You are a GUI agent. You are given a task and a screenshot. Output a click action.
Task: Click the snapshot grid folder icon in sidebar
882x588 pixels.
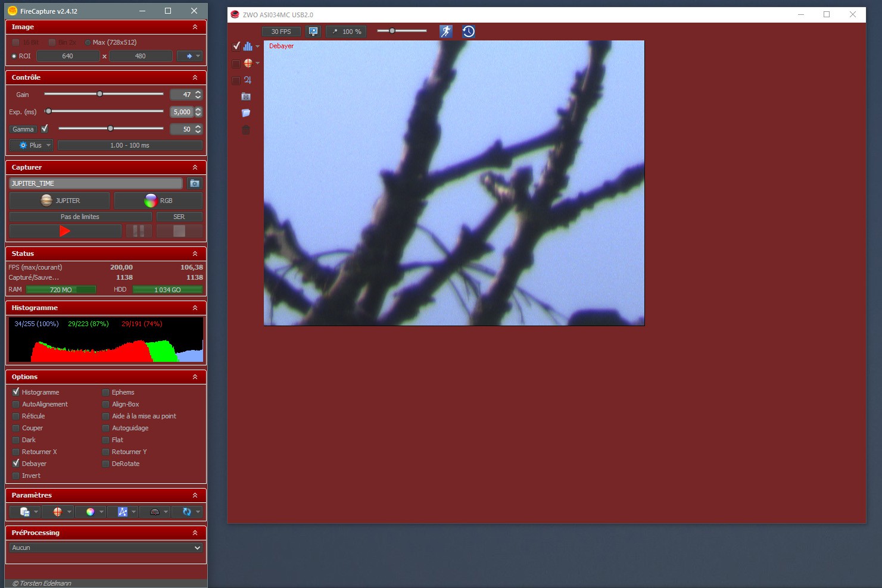coord(246,96)
